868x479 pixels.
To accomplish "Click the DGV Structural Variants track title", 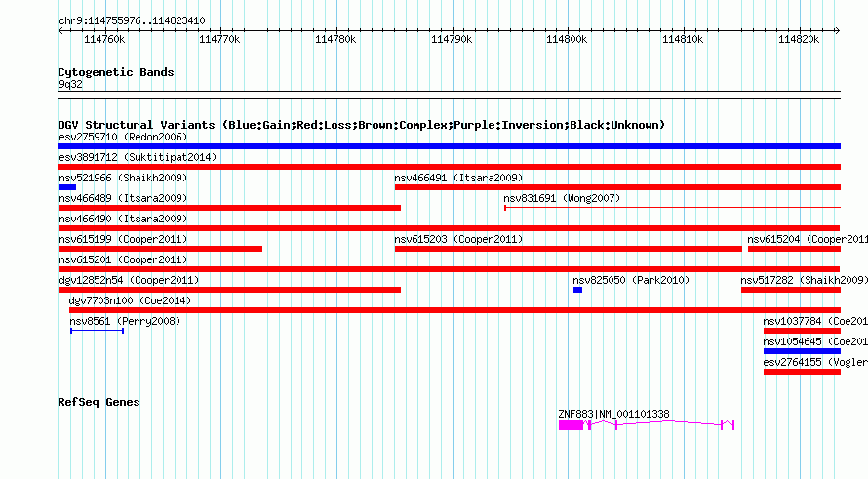I will [x=362, y=125].
